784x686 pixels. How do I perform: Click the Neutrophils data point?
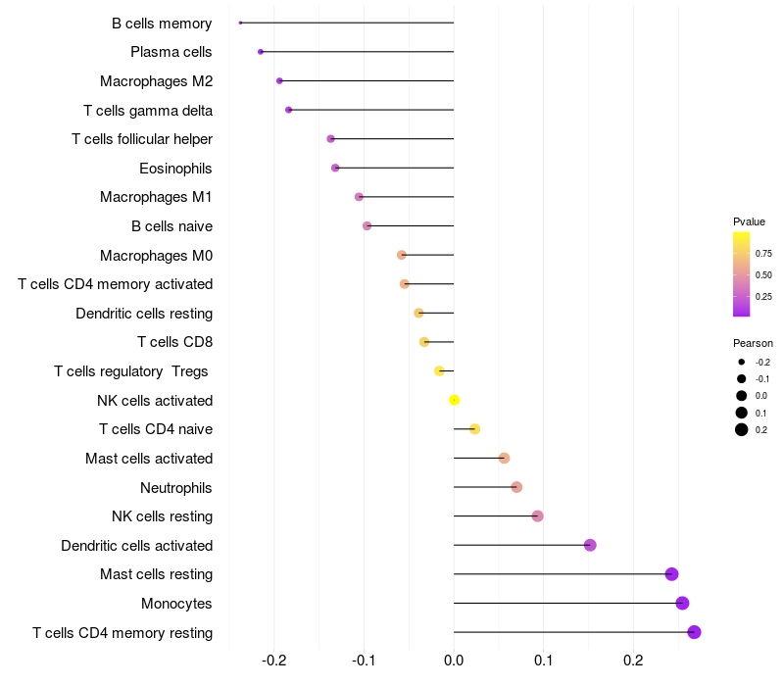tap(516, 487)
